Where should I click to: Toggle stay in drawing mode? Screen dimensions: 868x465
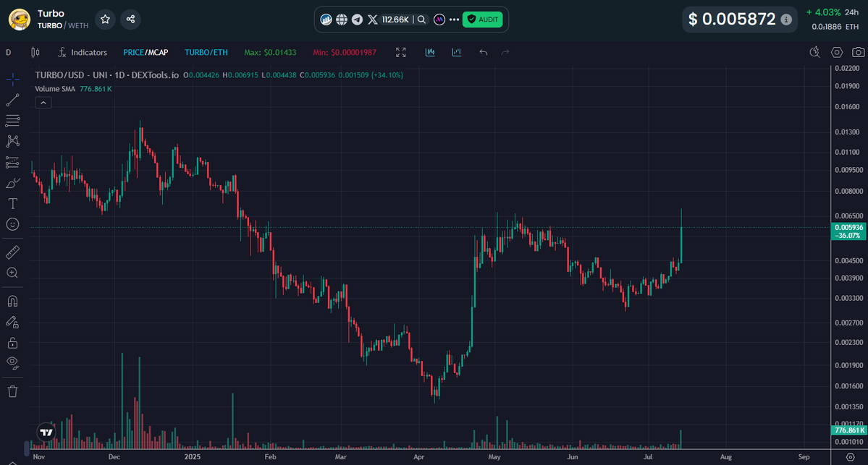(13, 322)
